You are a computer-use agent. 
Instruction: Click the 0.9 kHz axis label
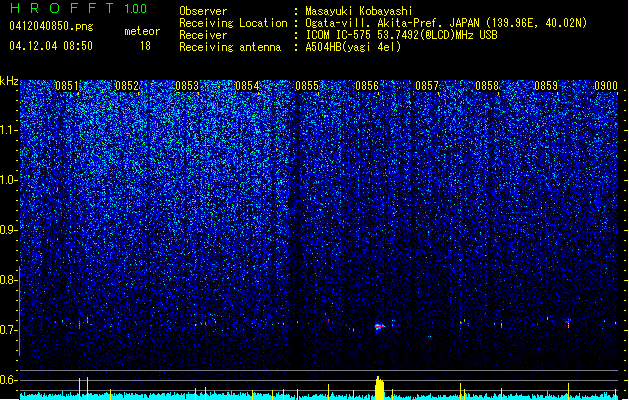pos(8,230)
